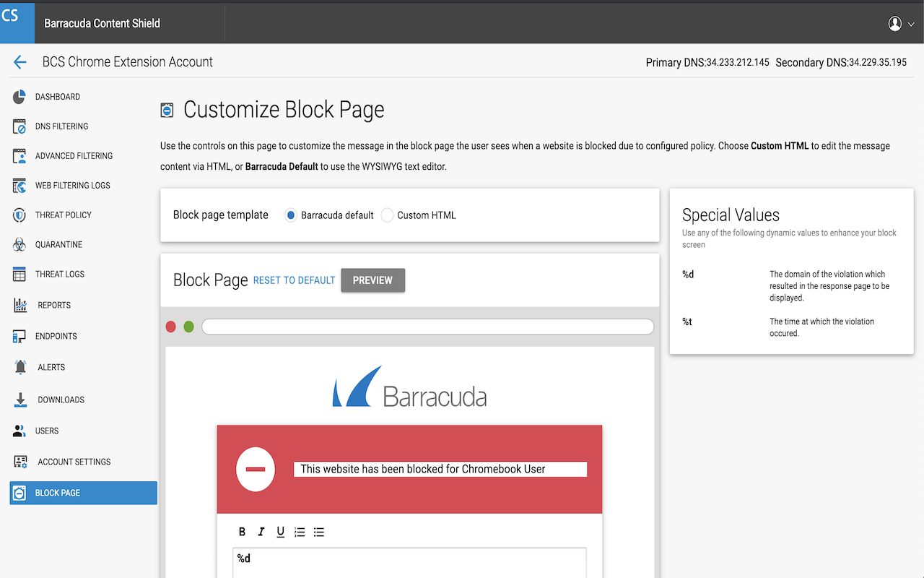
Task: Insert a numbered list in the editor
Action: 300,532
